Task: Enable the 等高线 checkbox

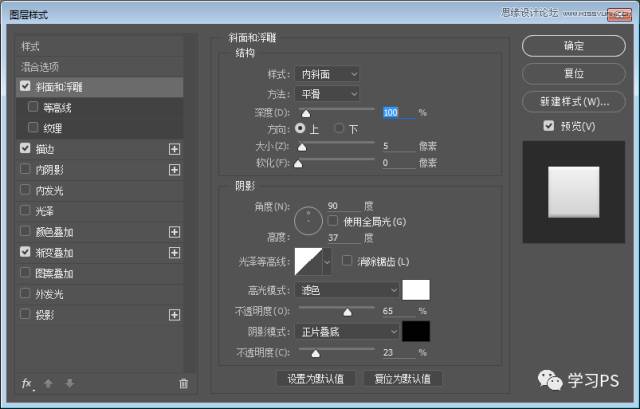Action: pos(34,107)
